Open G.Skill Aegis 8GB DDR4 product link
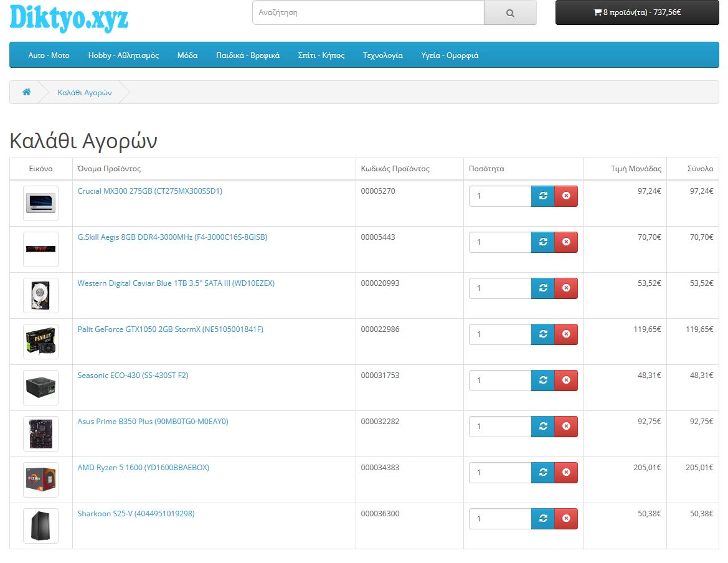This screenshot has height=563, width=728. tap(173, 237)
